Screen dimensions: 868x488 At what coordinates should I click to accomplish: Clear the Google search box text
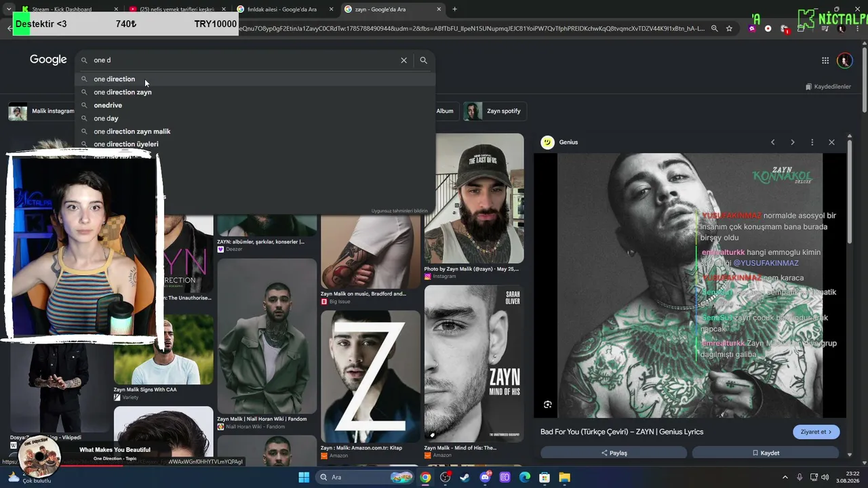403,60
